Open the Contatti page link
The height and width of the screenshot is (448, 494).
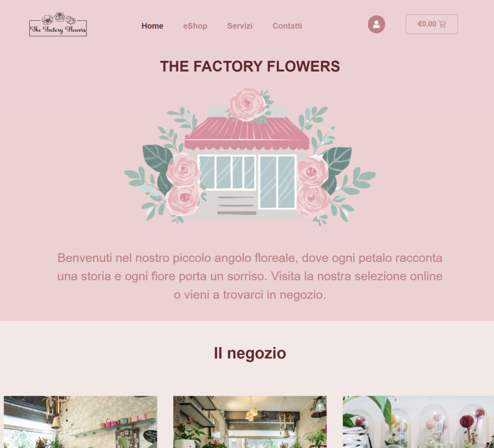287,26
